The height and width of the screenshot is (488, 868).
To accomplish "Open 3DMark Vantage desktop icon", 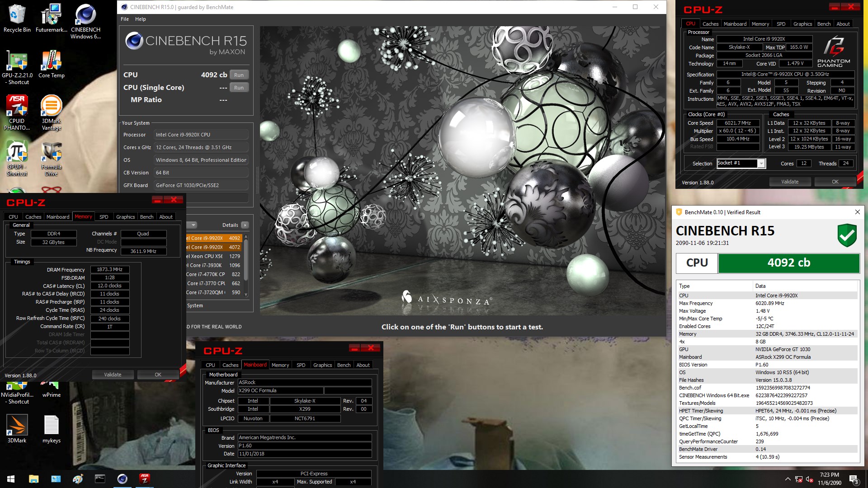I will point(51,113).
